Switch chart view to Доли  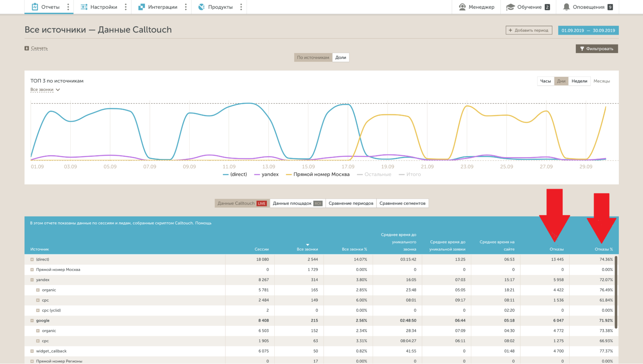(x=341, y=58)
